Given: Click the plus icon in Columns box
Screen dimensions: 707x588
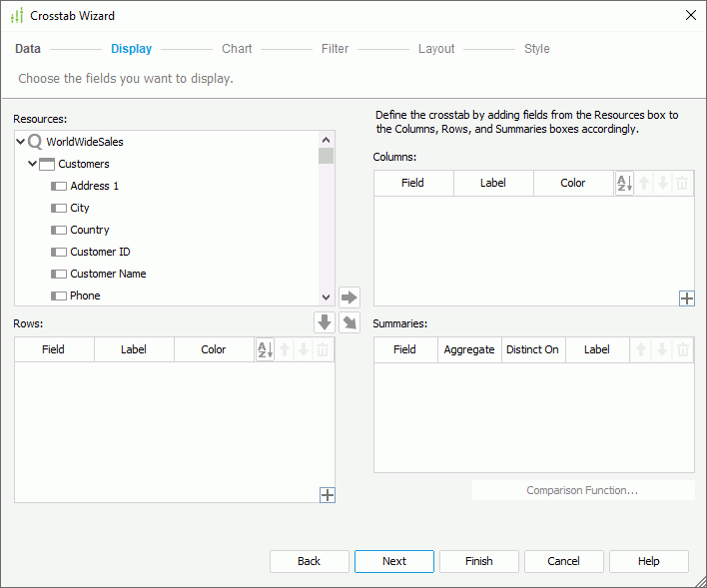Looking at the screenshot, I should tap(686, 298).
